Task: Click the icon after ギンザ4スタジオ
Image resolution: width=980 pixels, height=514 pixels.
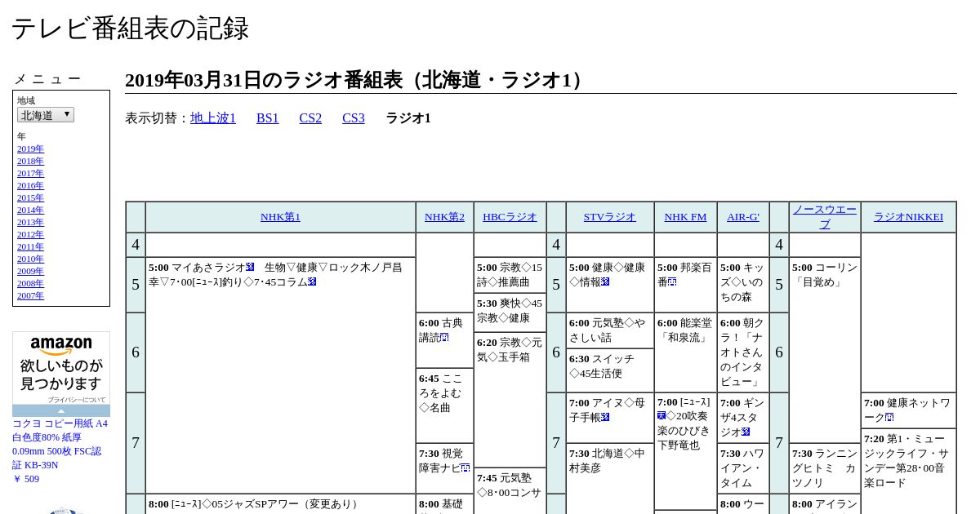Action: 746,432
